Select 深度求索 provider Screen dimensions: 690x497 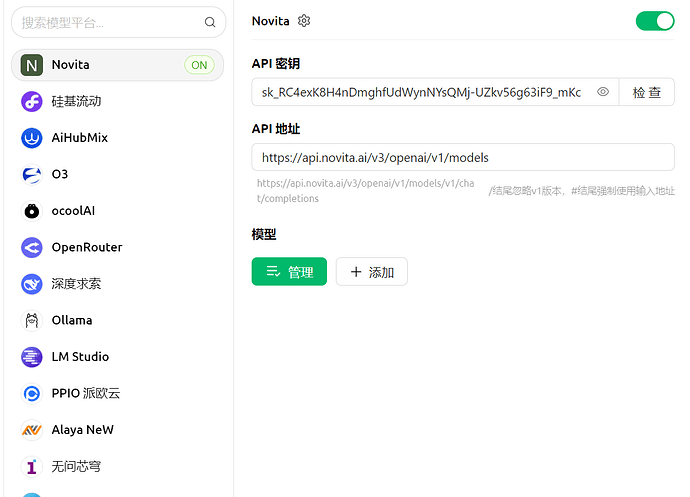click(x=117, y=284)
